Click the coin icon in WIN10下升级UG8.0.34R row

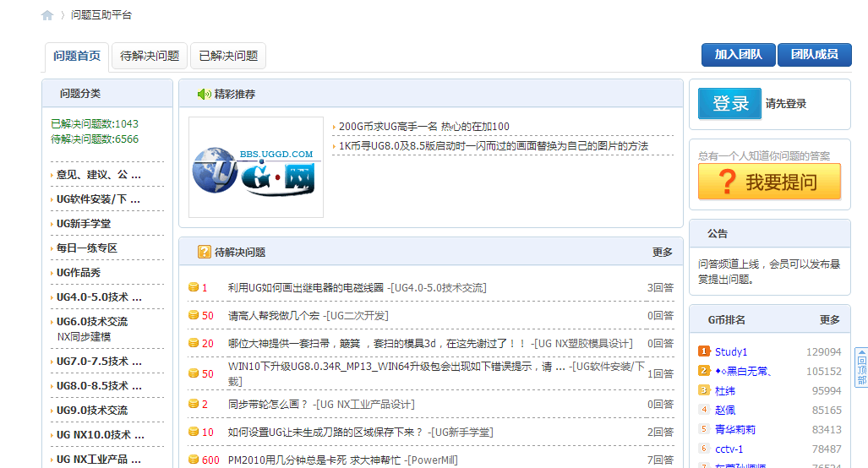(x=194, y=373)
